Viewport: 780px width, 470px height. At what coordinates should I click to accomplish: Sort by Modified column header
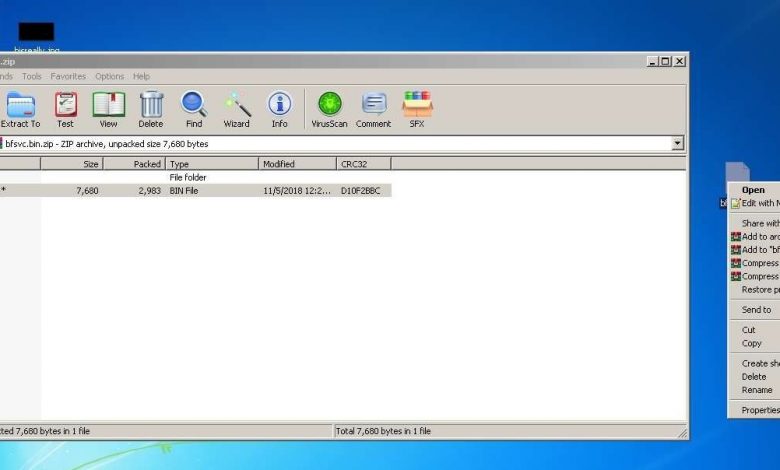pos(297,164)
